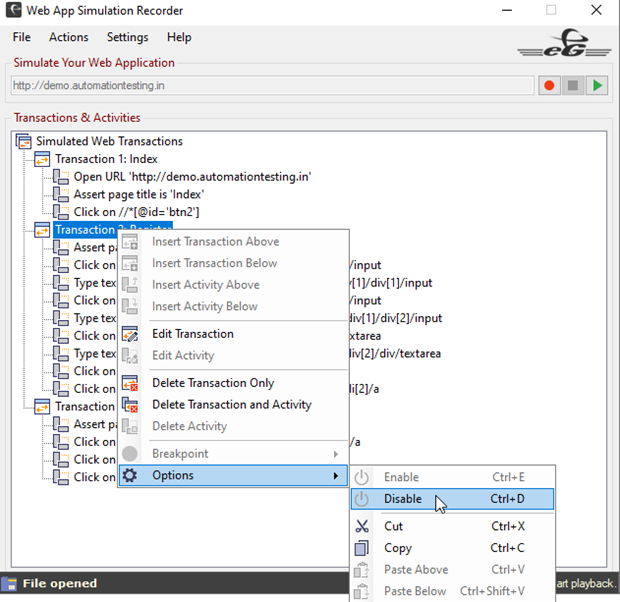Click the Delete Transaction Only icon
Viewport: 620px width, 602px height.
click(x=130, y=383)
